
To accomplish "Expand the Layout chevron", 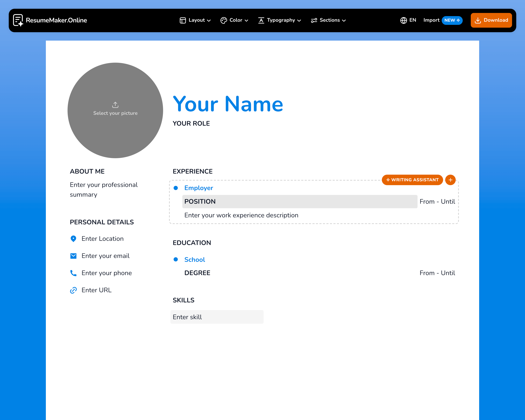I will 209,21.
